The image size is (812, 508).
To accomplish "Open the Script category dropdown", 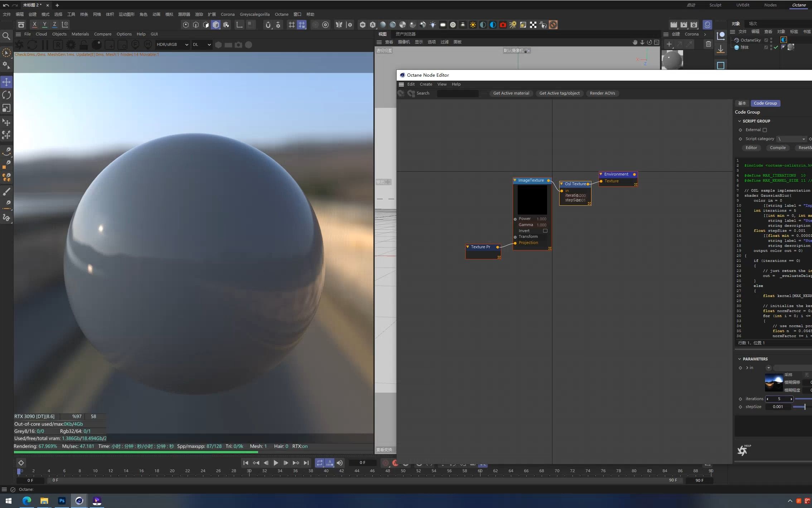I will 791,139.
